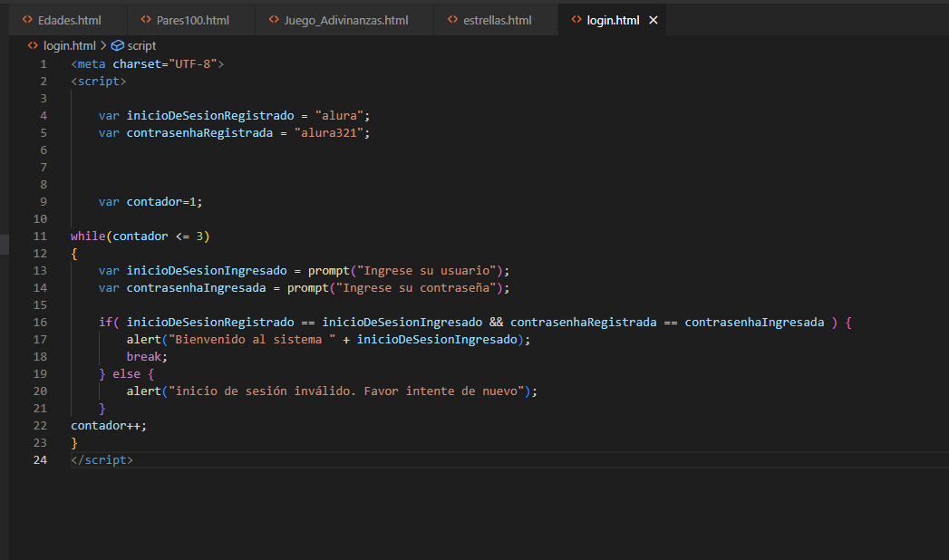Screen dimensions: 949x560
Task: Select the Juego_Adivinanzas.html tab
Action: click(345, 20)
